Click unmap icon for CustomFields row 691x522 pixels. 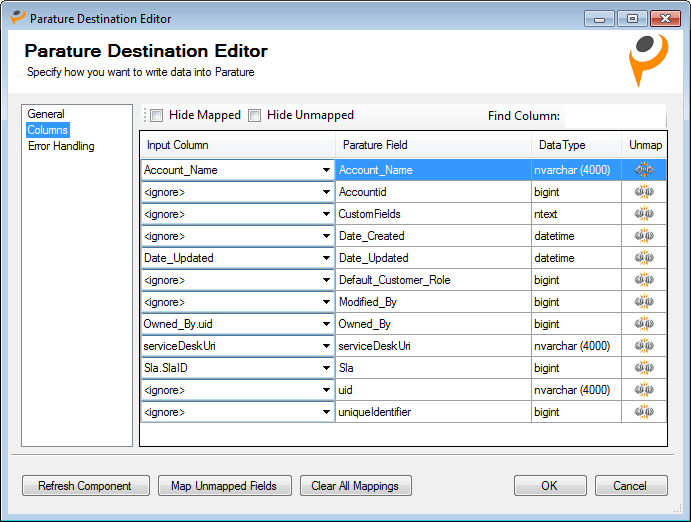(644, 214)
